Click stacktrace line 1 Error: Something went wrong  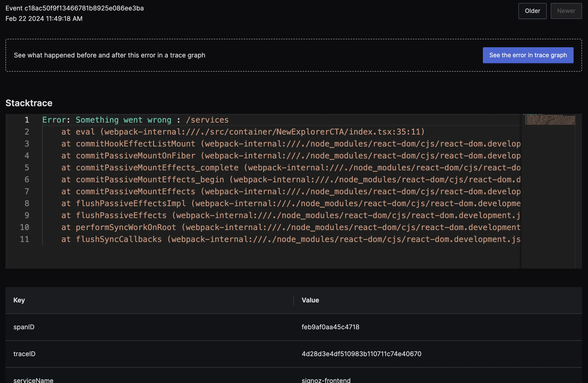coord(135,120)
